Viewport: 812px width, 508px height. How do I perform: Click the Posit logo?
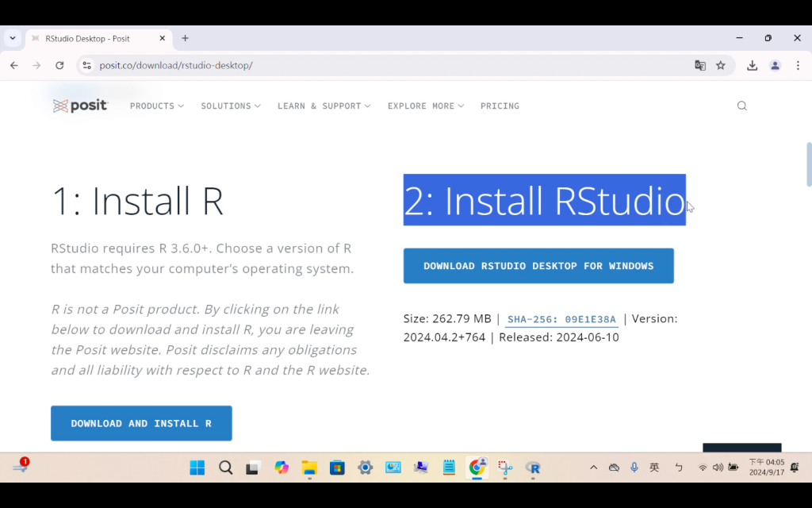[80, 106]
